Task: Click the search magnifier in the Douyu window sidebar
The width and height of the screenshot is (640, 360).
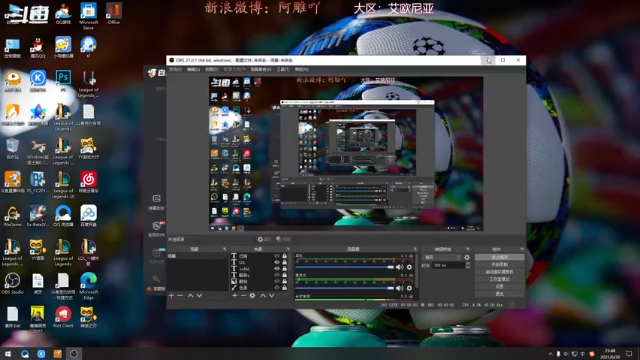Action: coord(156,279)
